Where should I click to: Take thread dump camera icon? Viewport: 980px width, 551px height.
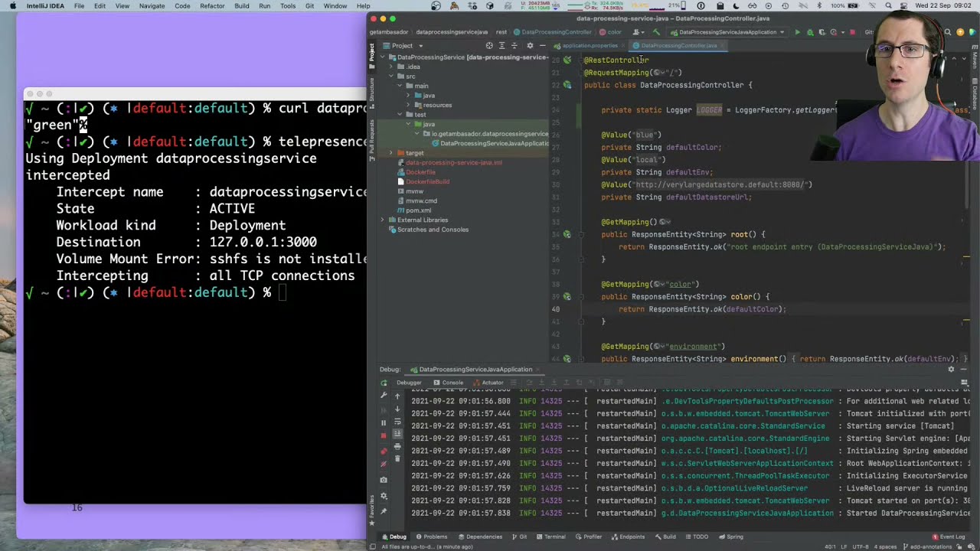[x=384, y=480]
